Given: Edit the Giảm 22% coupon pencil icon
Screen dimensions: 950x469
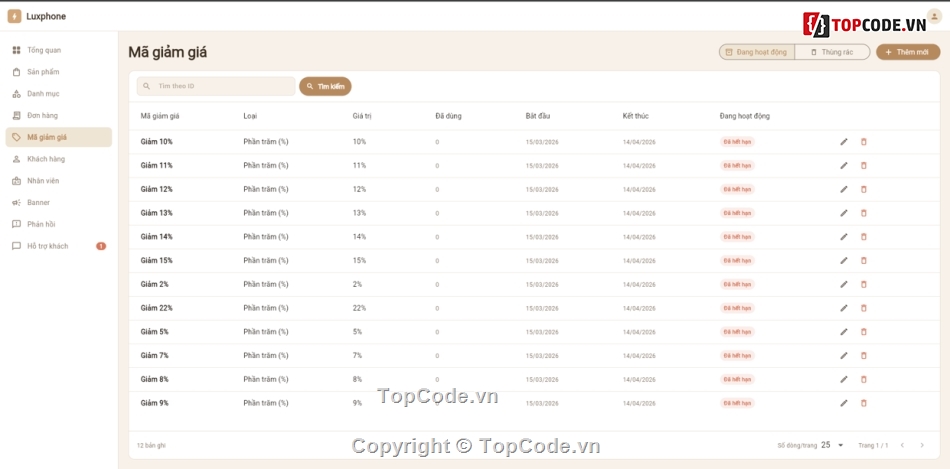Looking at the screenshot, I should point(844,308).
